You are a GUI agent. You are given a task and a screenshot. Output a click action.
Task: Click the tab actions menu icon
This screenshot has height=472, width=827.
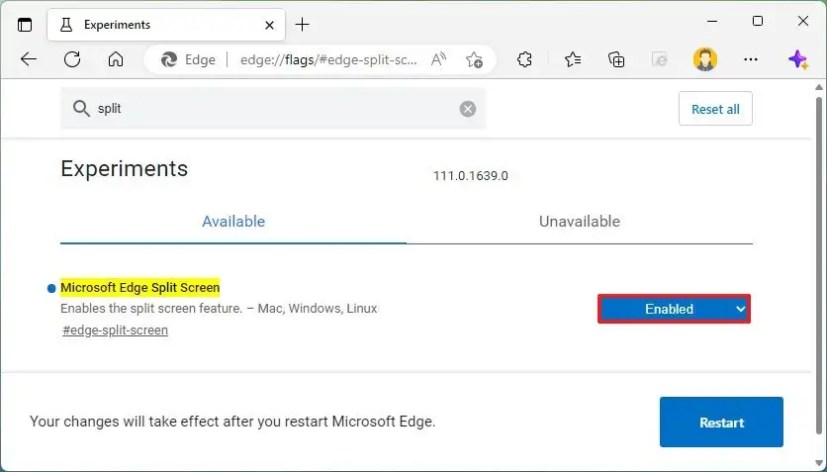25,24
